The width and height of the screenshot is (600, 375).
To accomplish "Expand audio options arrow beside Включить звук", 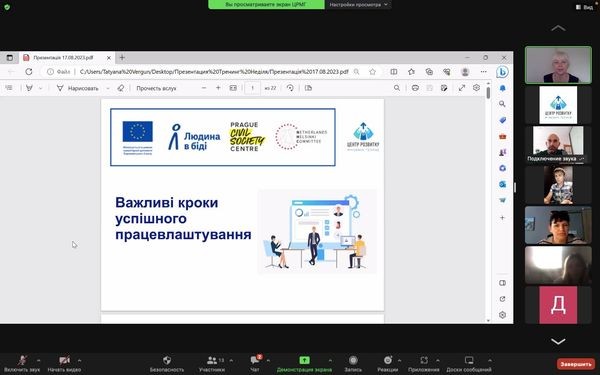I will pyautogui.click(x=38, y=360).
